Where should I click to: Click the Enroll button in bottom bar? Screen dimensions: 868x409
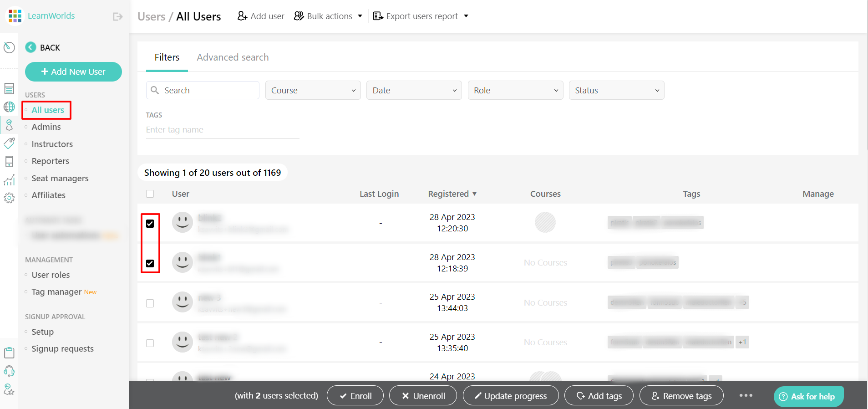pyautogui.click(x=355, y=396)
